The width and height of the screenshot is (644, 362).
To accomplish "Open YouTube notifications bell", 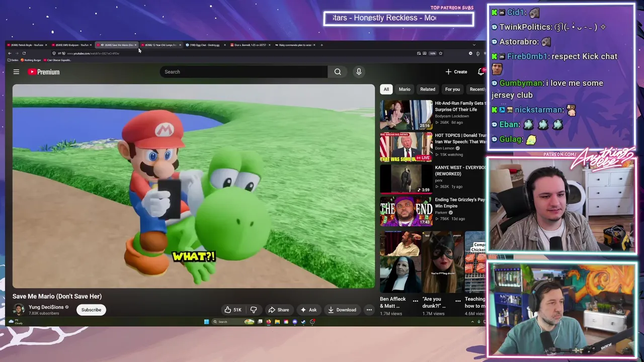I will click(x=481, y=72).
